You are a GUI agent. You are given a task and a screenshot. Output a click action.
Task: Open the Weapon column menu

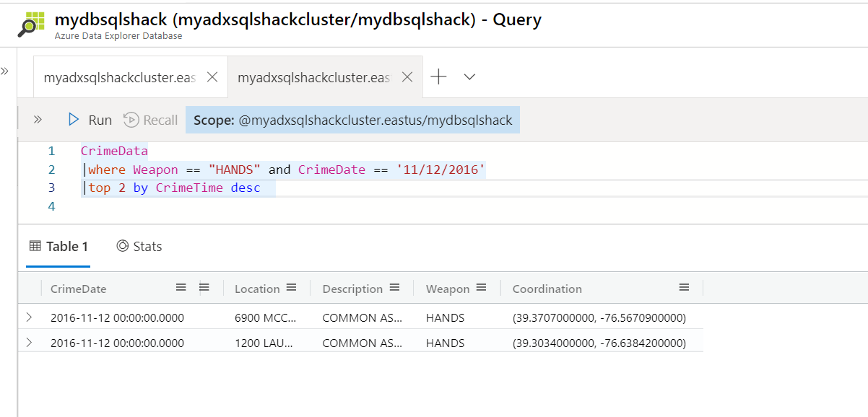(x=482, y=288)
